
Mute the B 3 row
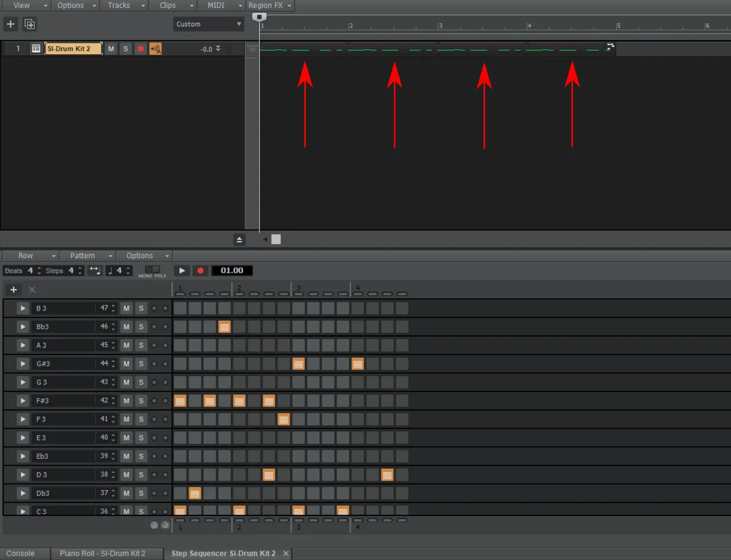coord(126,308)
